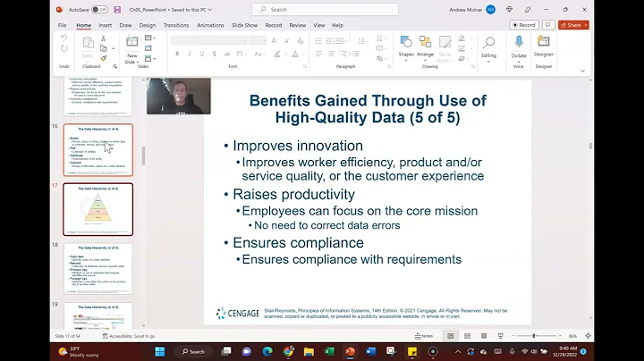The image size is (644, 361).
Task: Click the Format Painter brush icon
Action: [x=104, y=58]
